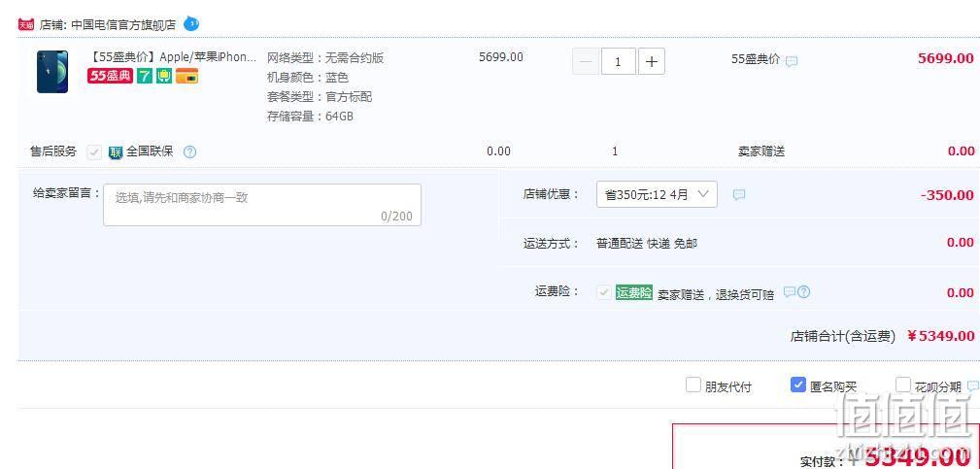Click the 卖家赠送 text in the after-sales row
The height and width of the screenshot is (469, 980).
click(x=761, y=151)
